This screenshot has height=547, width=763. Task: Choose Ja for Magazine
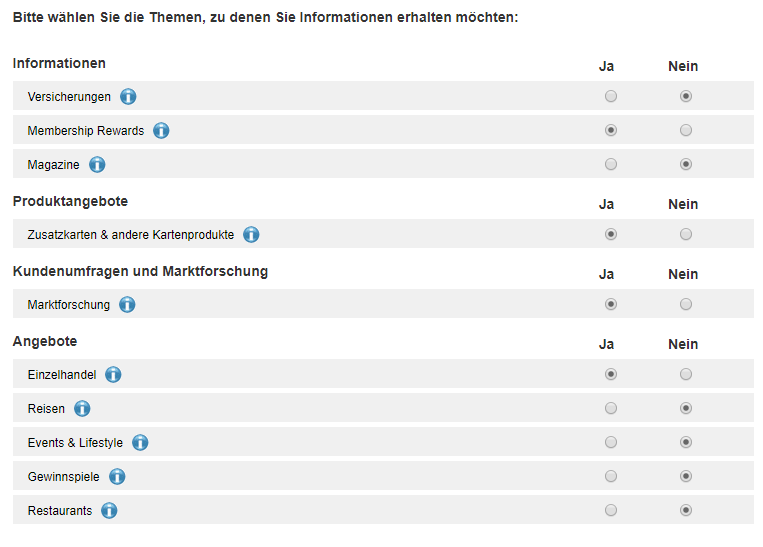(611, 164)
